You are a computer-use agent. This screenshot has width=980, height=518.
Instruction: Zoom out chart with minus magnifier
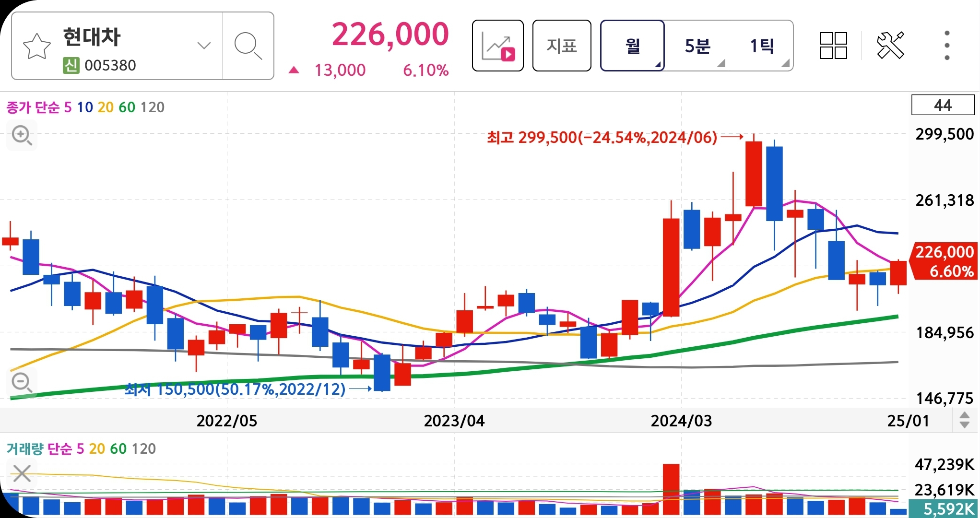click(x=22, y=383)
